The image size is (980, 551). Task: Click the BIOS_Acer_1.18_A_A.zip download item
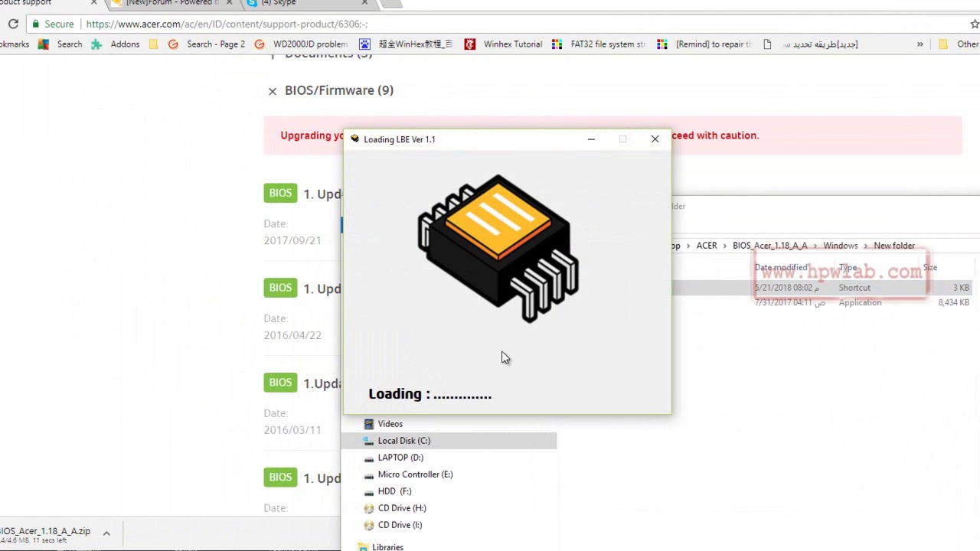pos(45,534)
